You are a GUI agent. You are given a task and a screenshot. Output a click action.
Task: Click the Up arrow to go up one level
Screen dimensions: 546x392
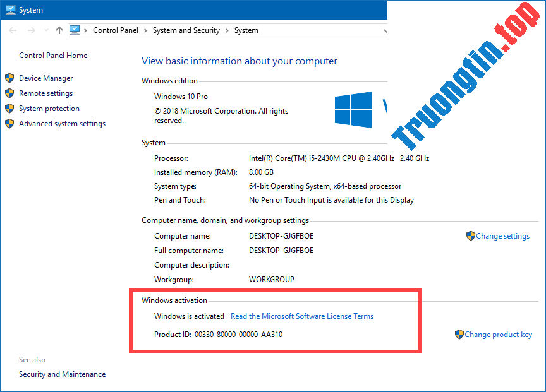pos(59,30)
